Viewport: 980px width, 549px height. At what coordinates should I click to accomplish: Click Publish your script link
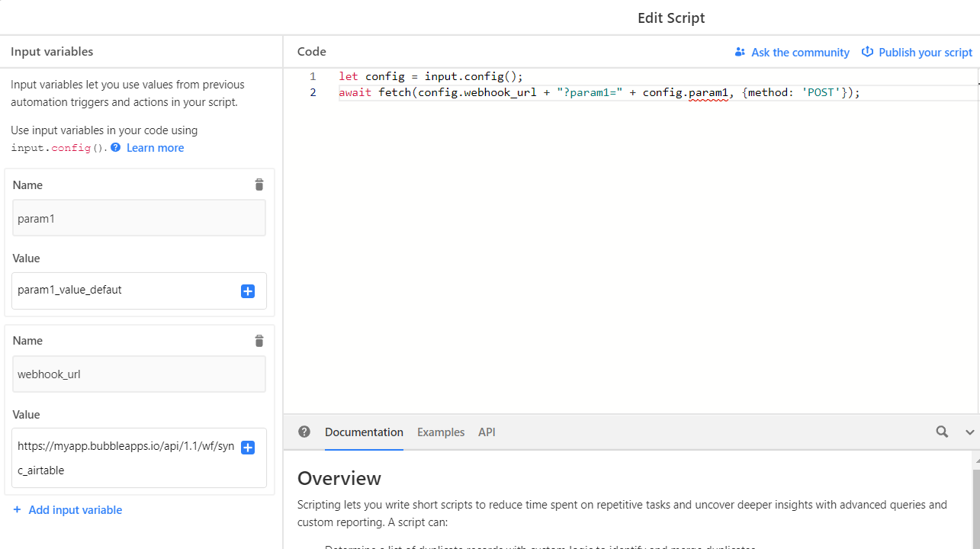point(925,52)
